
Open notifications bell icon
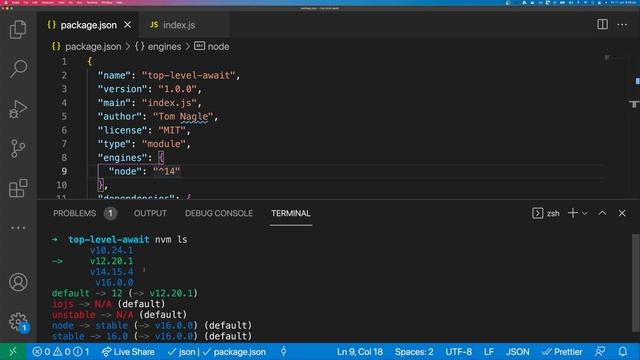(x=623, y=351)
